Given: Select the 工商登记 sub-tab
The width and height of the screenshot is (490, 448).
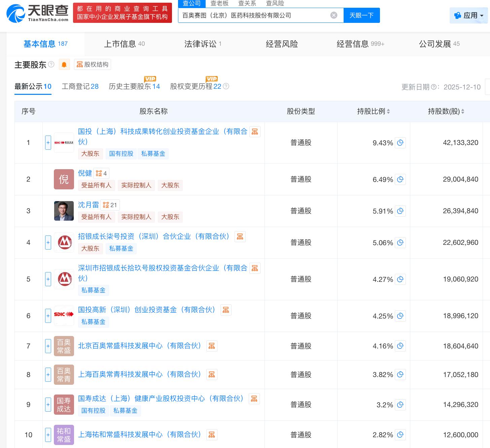Looking at the screenshot, I should [80, 86].
